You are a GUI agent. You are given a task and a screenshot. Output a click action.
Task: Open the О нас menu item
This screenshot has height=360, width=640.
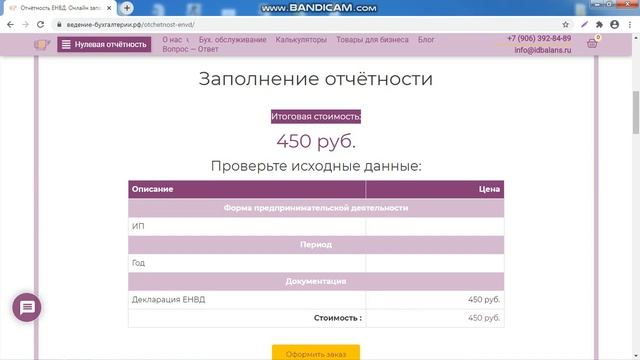173,40
